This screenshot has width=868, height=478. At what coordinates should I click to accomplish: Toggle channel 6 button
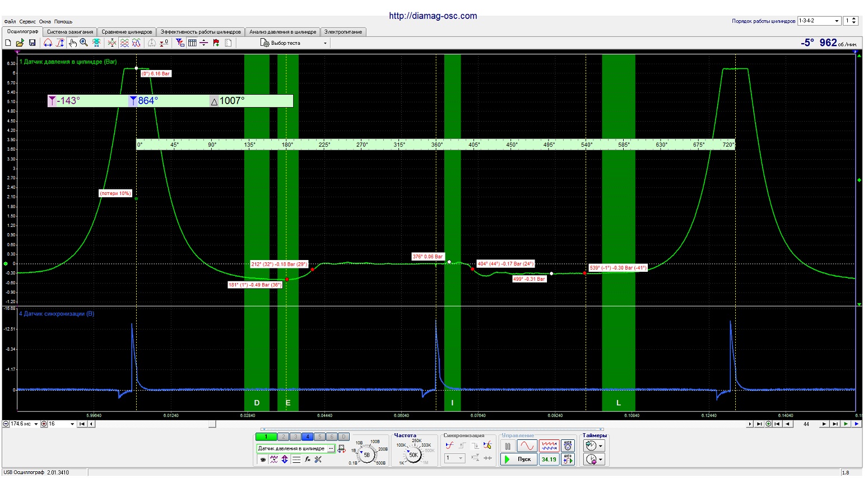tap(332, 437)
